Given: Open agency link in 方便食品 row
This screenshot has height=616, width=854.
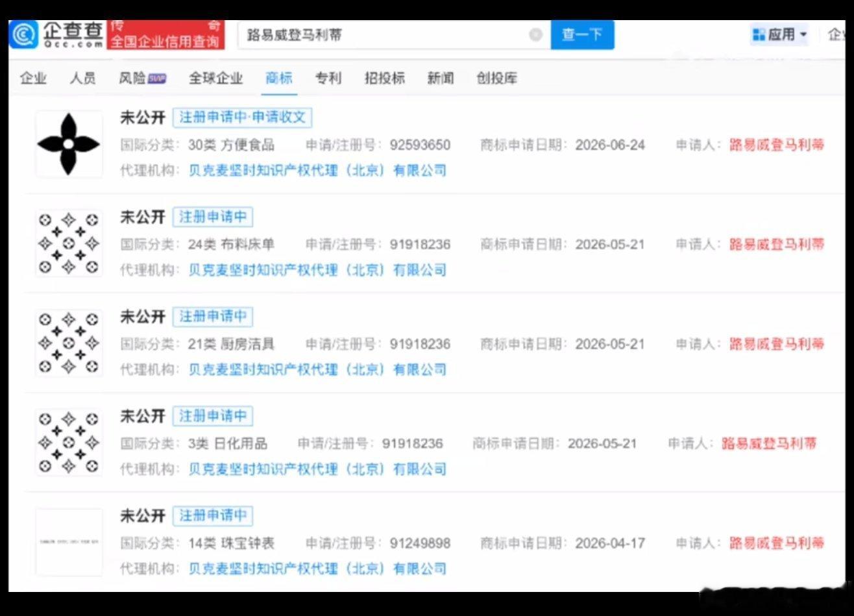Looking at the screenshot, I should [x=317, y=171].
